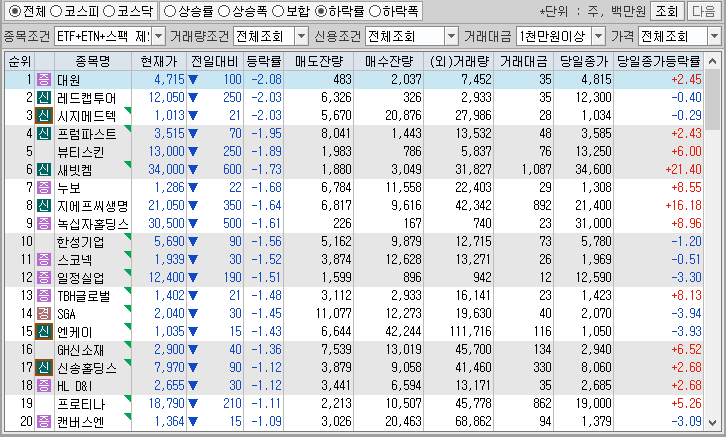This screenshot has width=726, height=437.
Task: Click the 신 badge icon next to 레드캡투어
Action: click(x=44, y=98)
